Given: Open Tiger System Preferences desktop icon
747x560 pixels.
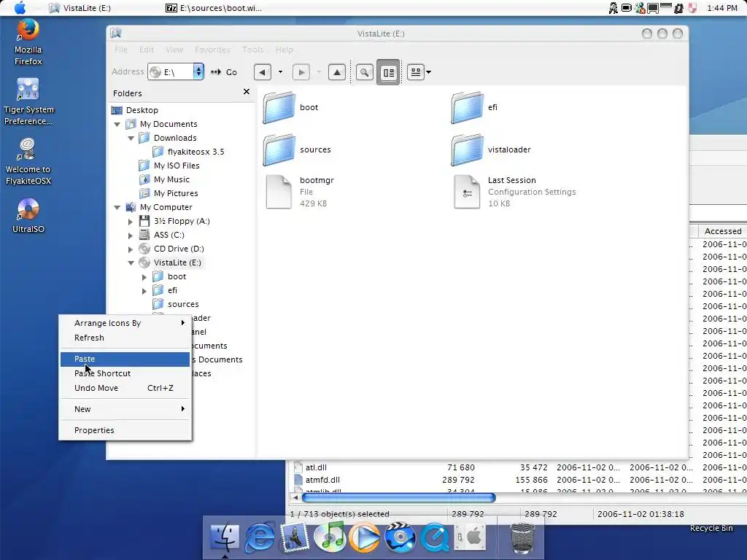Looking at the screenshot, I should [28, 102].
